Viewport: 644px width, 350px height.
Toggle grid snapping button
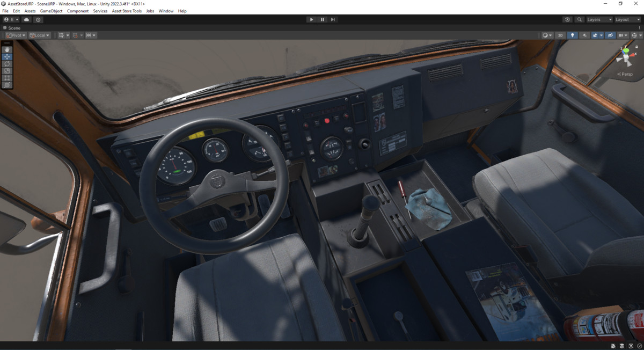click(76, 35)
